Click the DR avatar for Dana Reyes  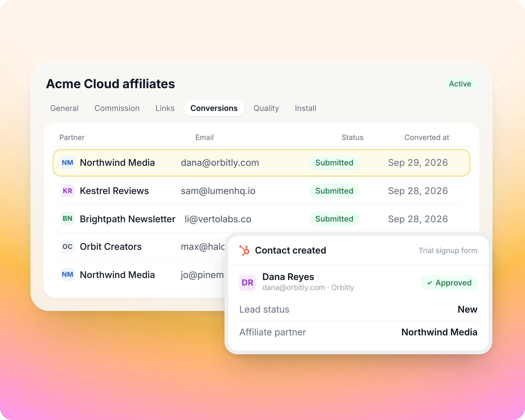247,282
